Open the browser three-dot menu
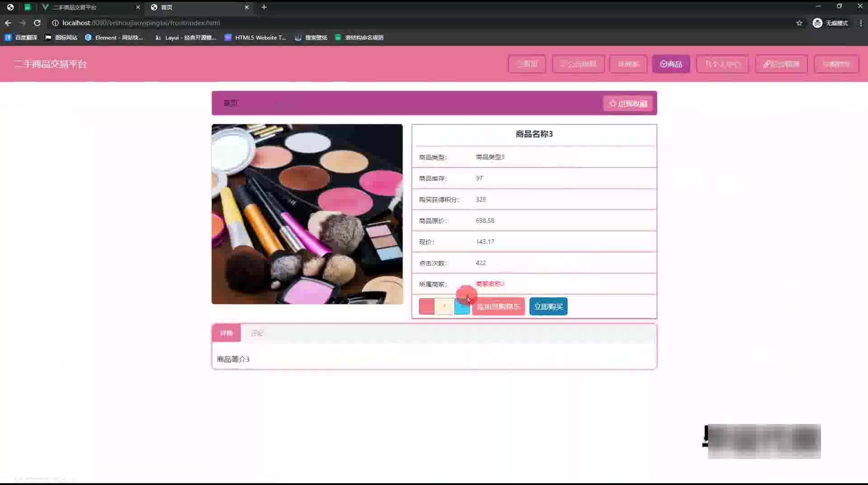Image resolution: width=868 pixels, height=485 pixels. click(861, 23)
